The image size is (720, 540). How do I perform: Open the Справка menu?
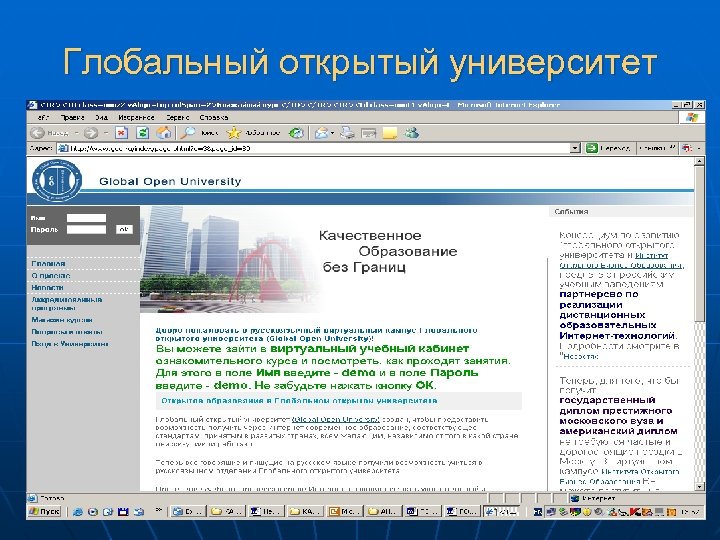214,118
